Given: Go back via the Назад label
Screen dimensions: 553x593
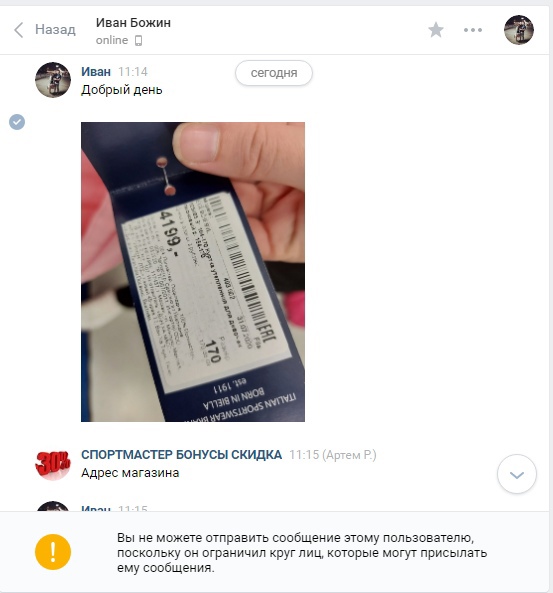Looking at the screenshot, I should [55, 29].
